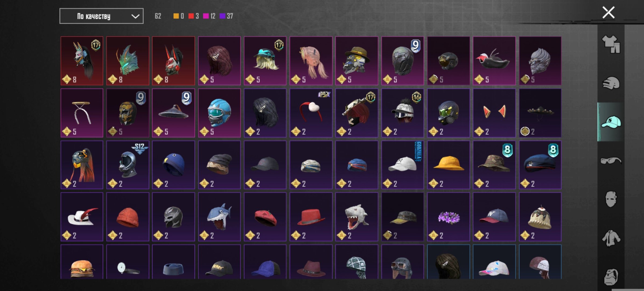Select the S12 space helmet item
The image size is (644, 291).
(x=128, y=165)
